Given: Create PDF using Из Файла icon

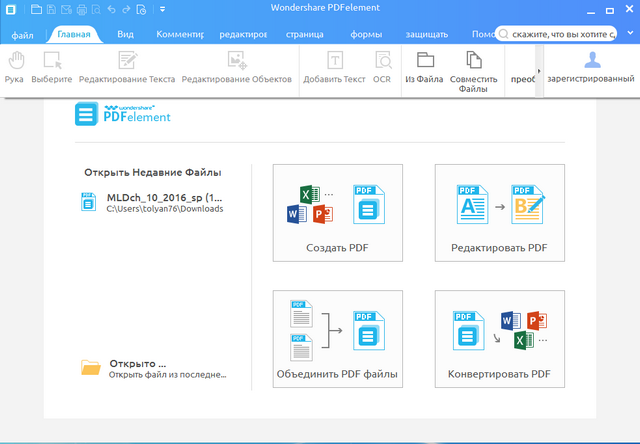Looking at the screenshot, I should click(425, 66).
